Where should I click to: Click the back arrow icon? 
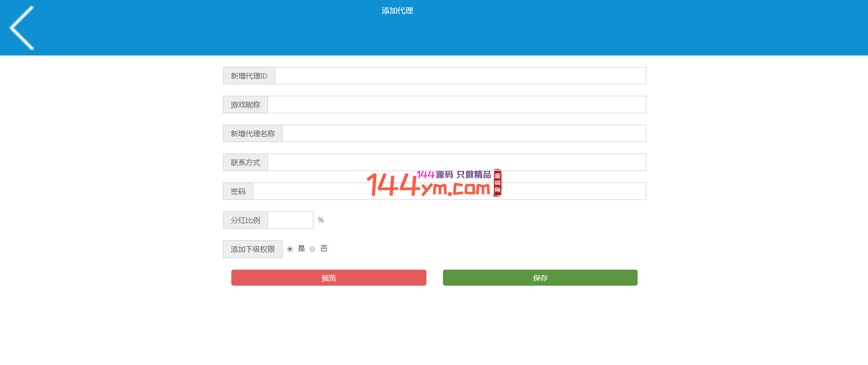point(22,28)
